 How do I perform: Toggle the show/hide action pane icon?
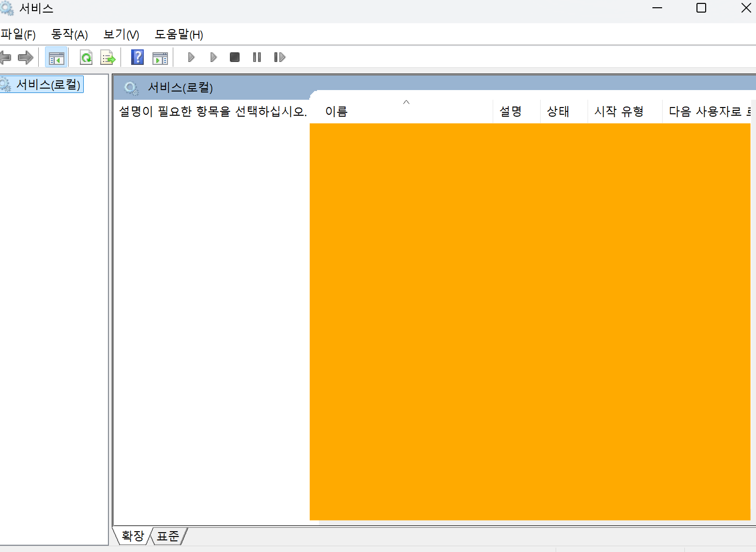(160, 58)
